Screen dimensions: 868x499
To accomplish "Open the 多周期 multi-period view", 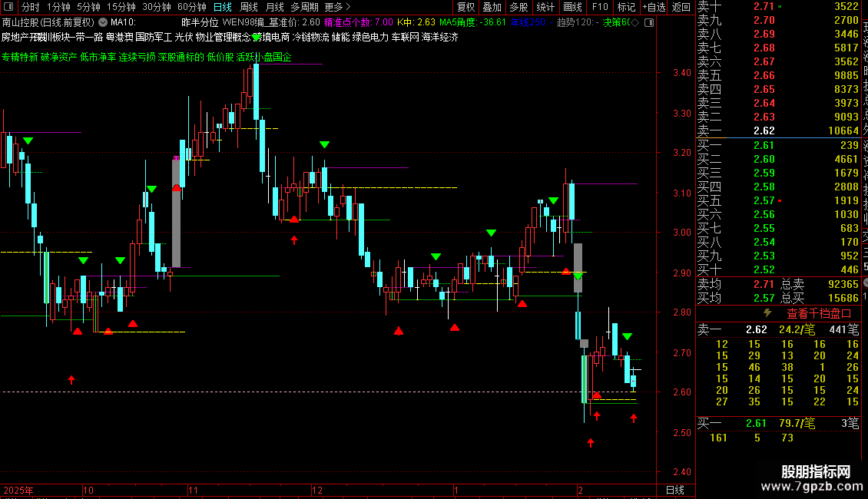I will (x=304, y=7).
